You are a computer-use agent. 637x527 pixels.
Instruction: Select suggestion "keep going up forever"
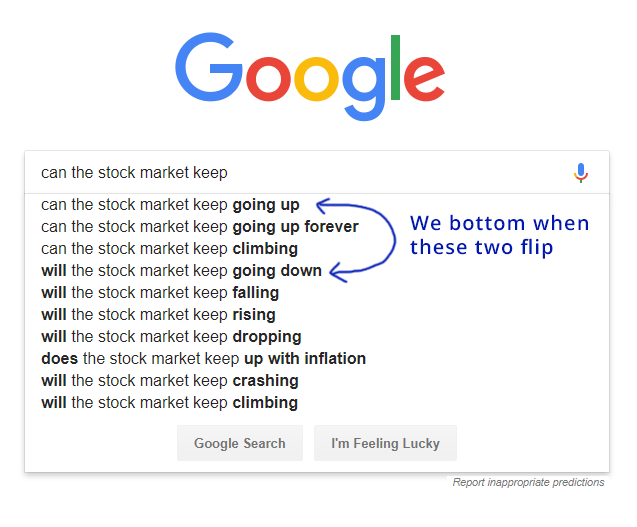199,227
